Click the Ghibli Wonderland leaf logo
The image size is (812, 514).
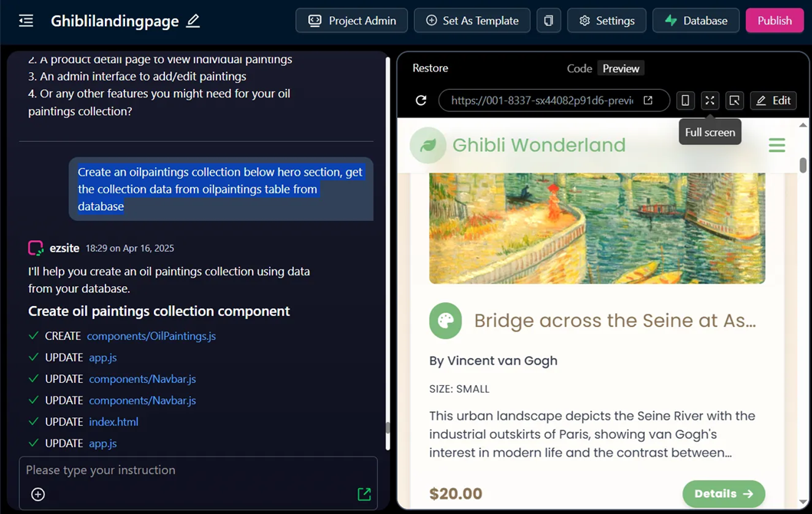(428, 145)
